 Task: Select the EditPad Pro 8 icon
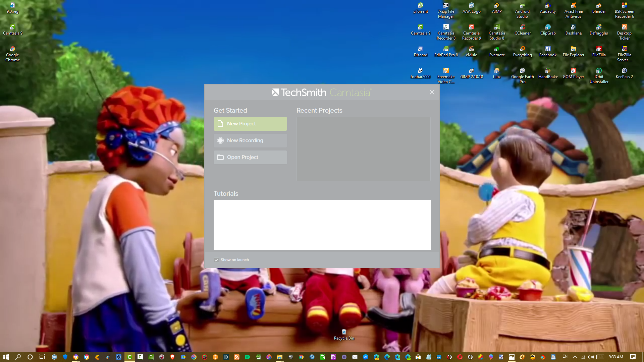click(x=446, y=52)
